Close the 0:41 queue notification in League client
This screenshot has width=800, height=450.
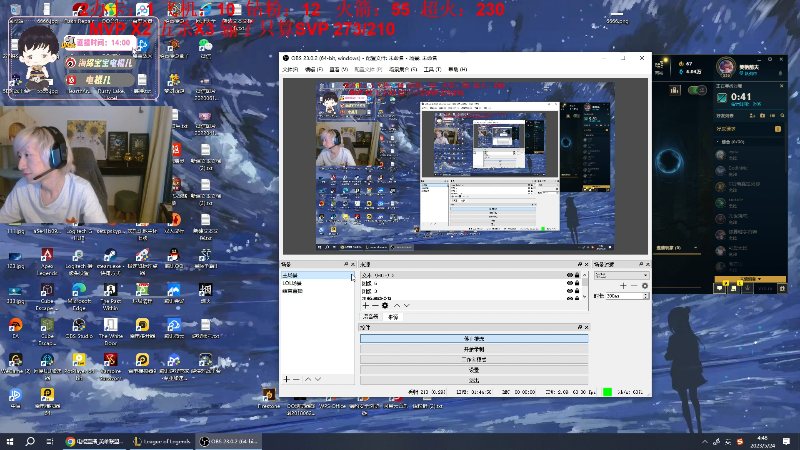click(x=782, y=86)
